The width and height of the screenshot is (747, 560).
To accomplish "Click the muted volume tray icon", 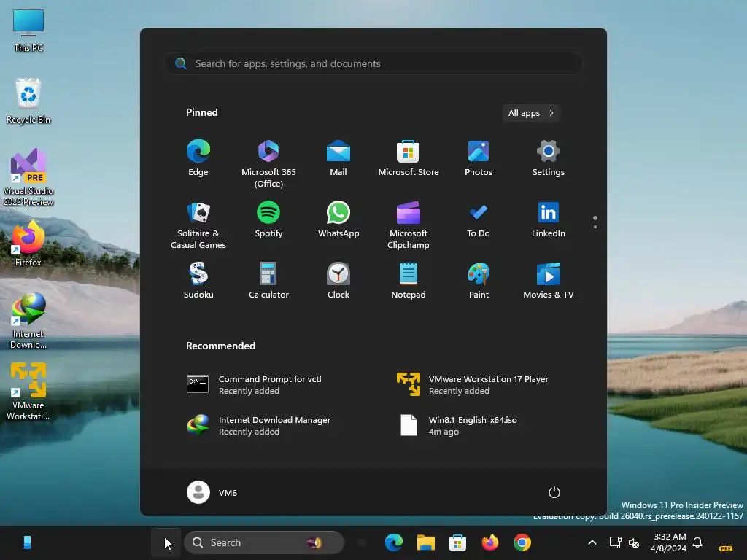I will pos(634,542).
